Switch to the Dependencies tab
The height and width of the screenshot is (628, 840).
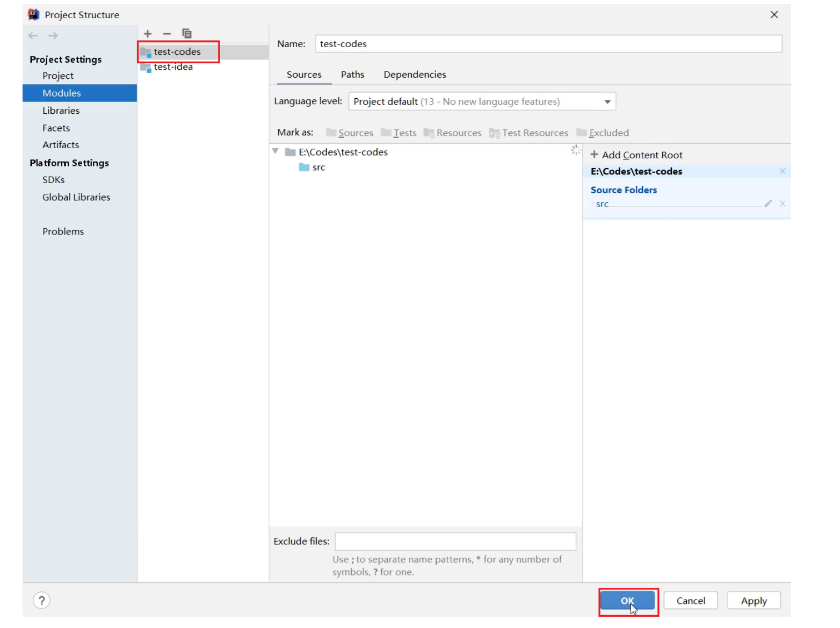415,75
